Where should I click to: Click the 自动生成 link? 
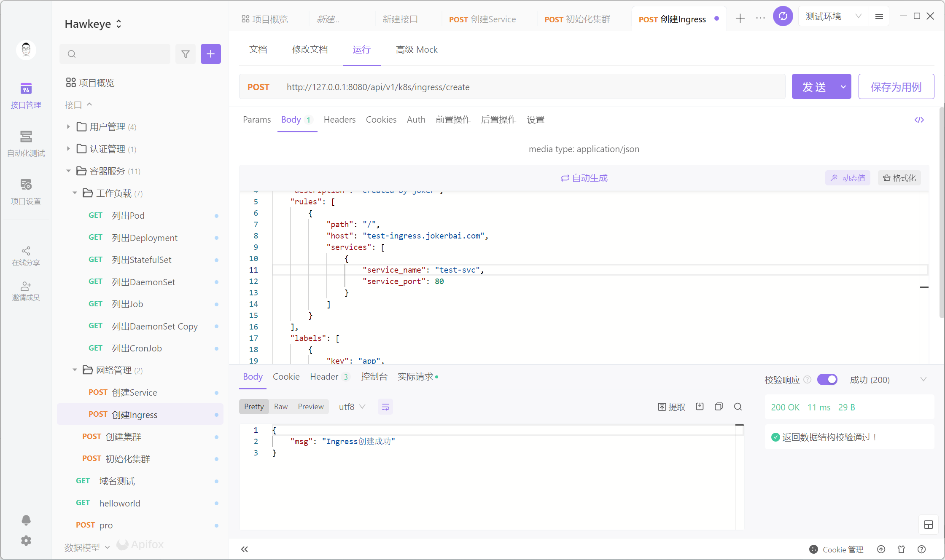click(584, 178)
